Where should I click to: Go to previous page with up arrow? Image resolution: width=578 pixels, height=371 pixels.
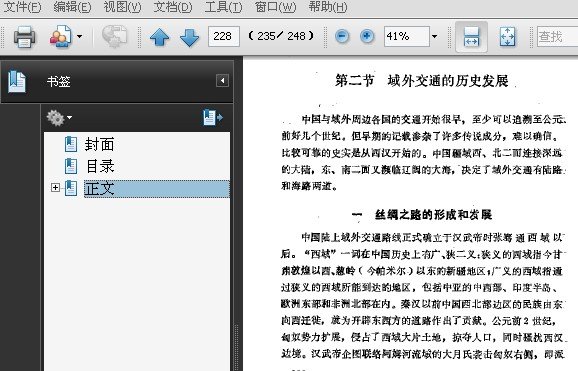(160, 37)
